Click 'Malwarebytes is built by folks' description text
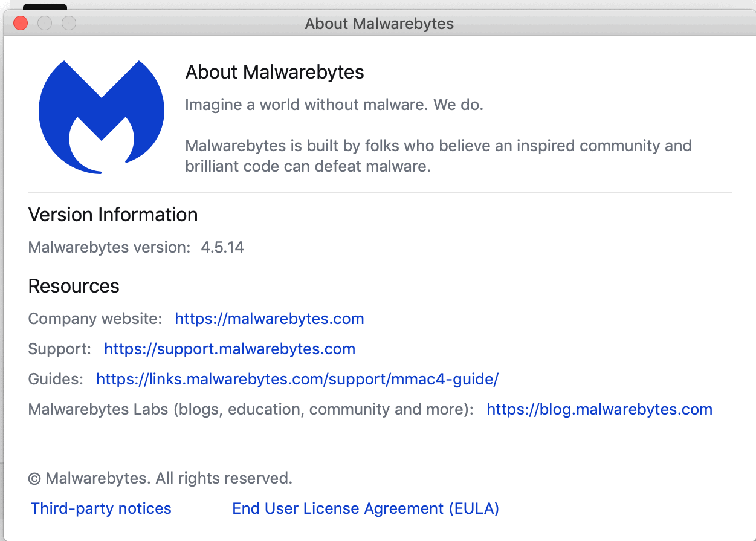This screenshot has height=541, width=756. pos(438,156)
